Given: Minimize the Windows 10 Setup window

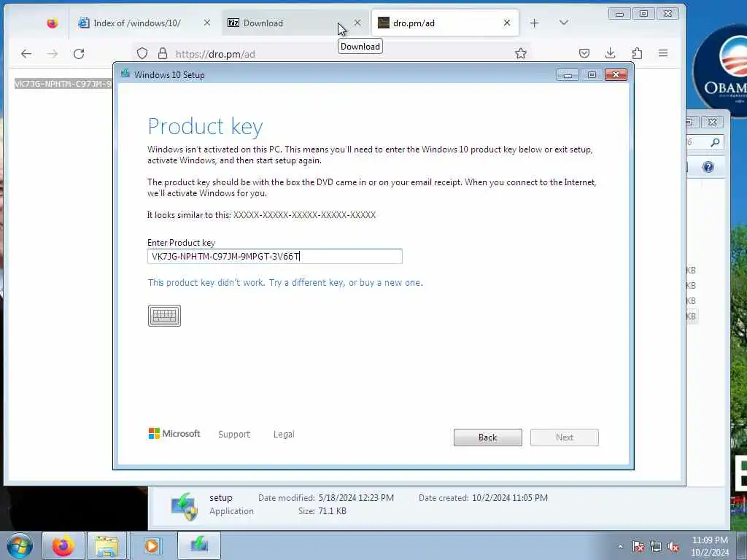Looking at the screenshot, I should [x=568, y=75].
